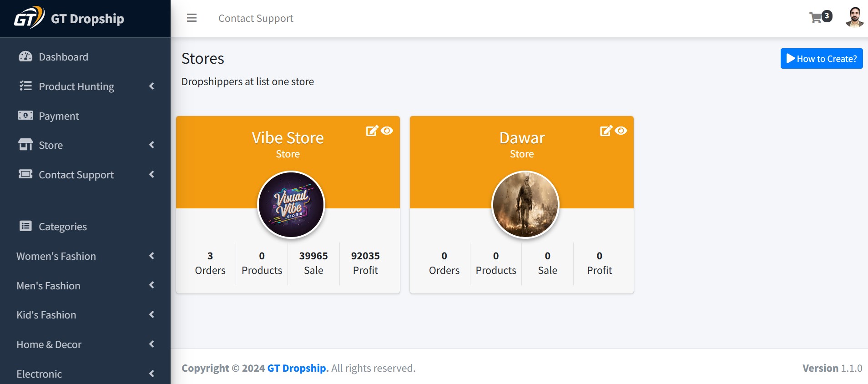This screenshot has width=868, height=384.
Task: Click the Visual Vibe store logo thumbnail
Action: [x=291, y=205]
